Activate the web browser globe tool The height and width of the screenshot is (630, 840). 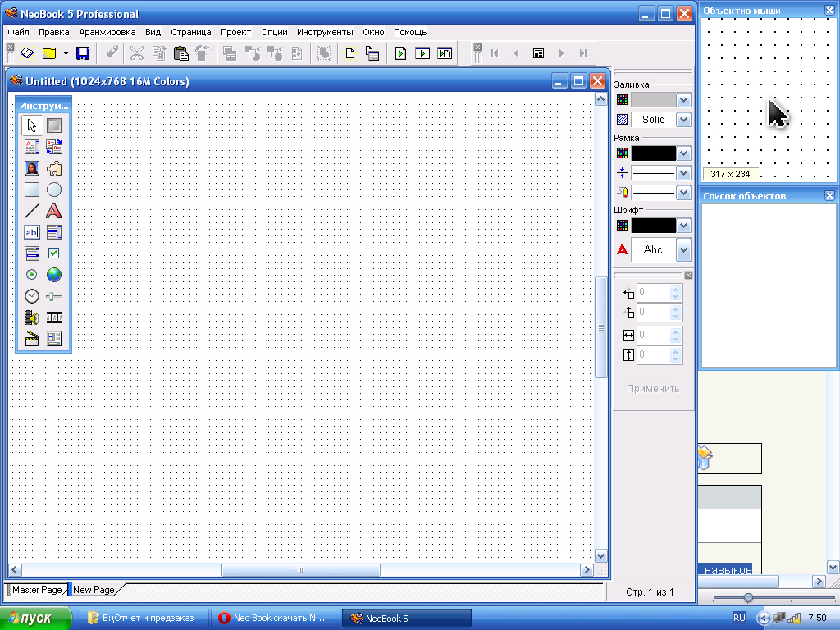tap(54, 275)
